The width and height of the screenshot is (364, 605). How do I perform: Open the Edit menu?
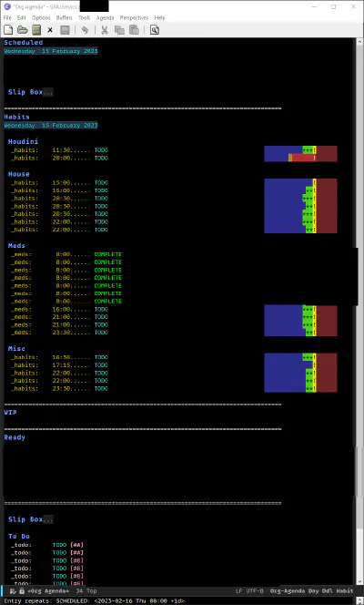pyautogui.click(x=22, y=17)
